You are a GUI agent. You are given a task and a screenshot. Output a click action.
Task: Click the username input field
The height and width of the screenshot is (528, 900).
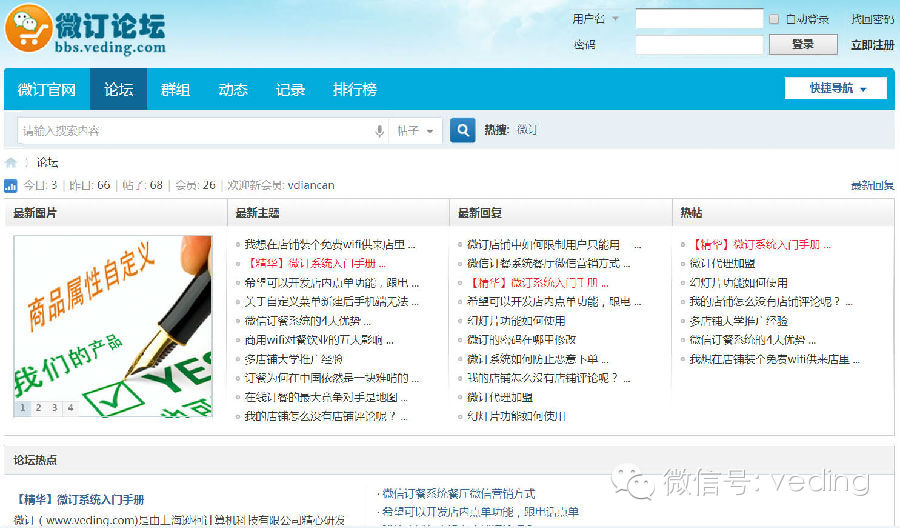(x=699, y=18)
